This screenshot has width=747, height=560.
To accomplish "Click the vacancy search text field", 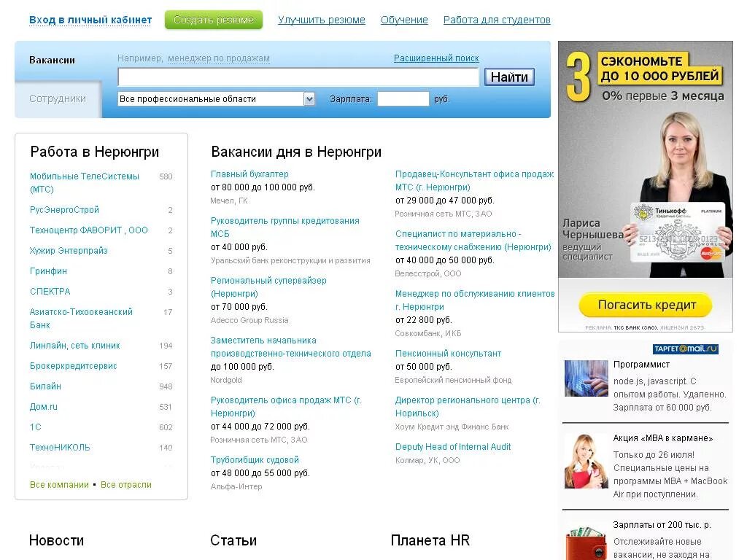I will 298,77.
